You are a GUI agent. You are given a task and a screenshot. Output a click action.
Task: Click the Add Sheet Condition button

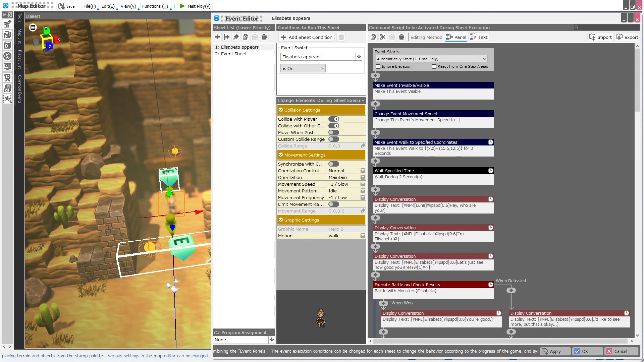pyautogui.click(x=306, y=37)
